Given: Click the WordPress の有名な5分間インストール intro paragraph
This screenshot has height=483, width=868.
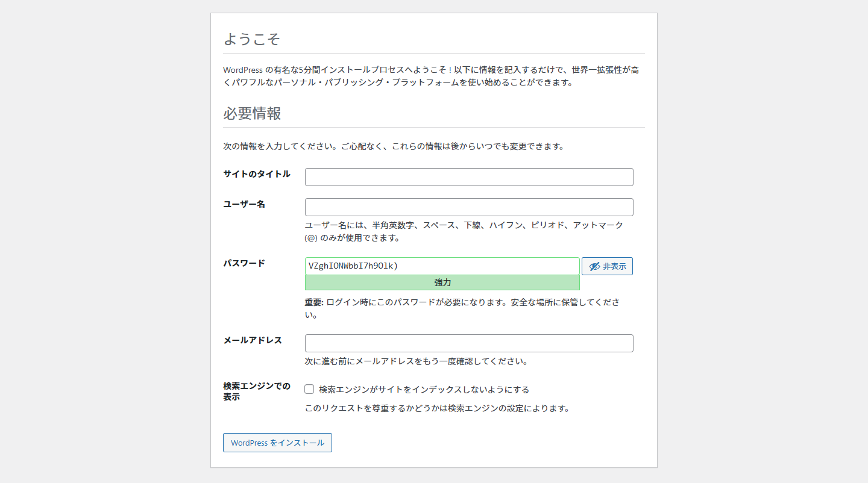Looking at the screenshot, I should [431, 76].
